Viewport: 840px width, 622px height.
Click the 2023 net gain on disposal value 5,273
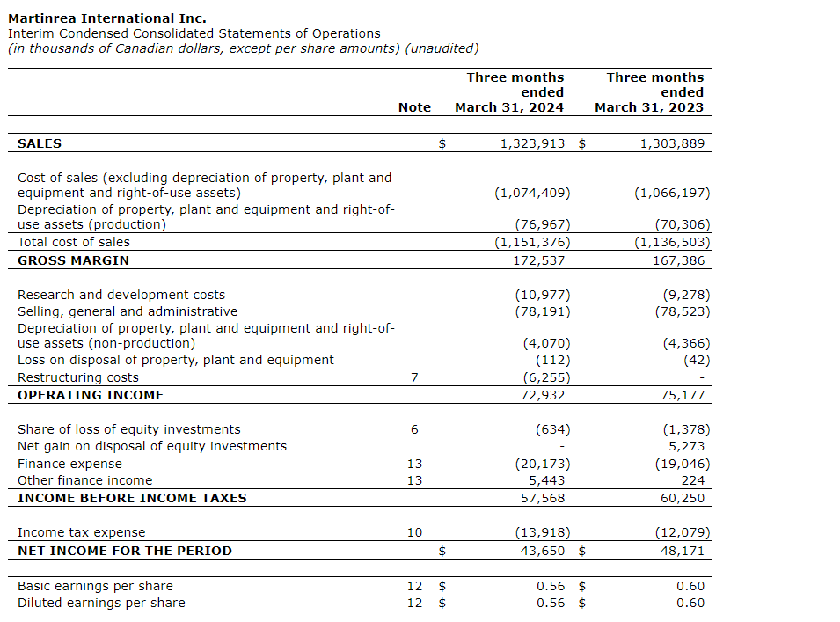(687, 446)
